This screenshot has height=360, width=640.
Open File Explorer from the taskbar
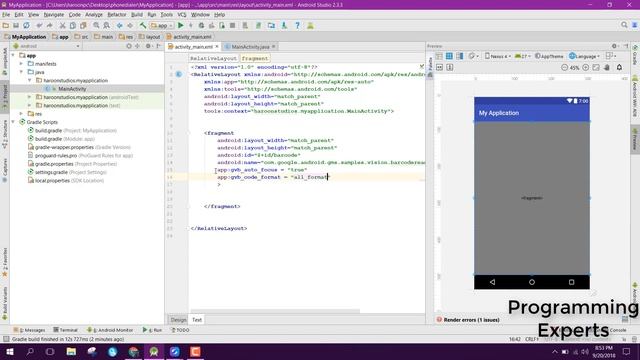point(71,351)
